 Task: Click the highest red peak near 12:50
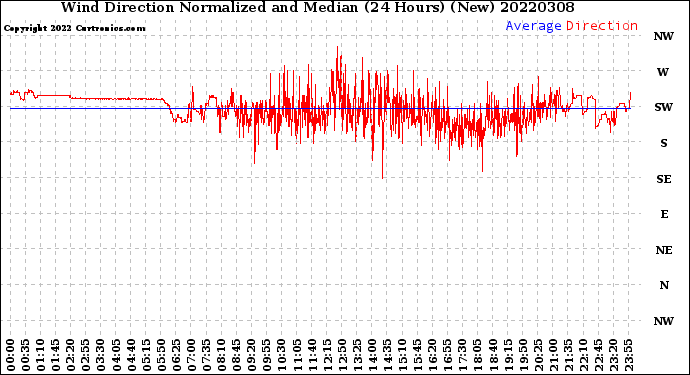[338, 48]
